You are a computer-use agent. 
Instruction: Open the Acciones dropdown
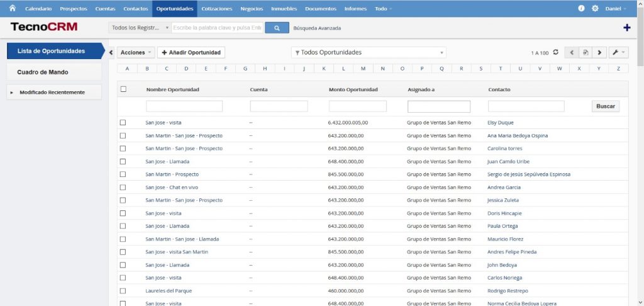136,52
